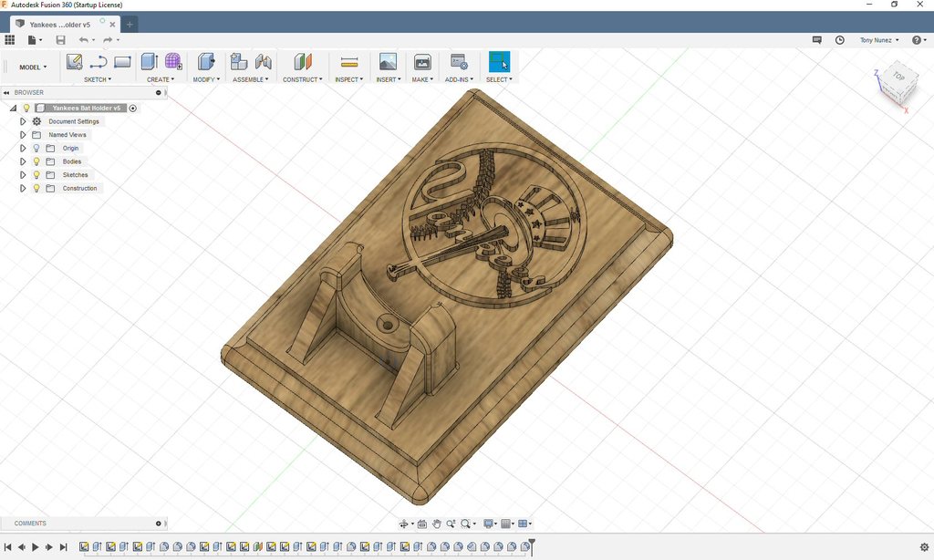Expand the Sketches folder
The width and height of the screenshot is (934, 560).
[x=23, y=174]
